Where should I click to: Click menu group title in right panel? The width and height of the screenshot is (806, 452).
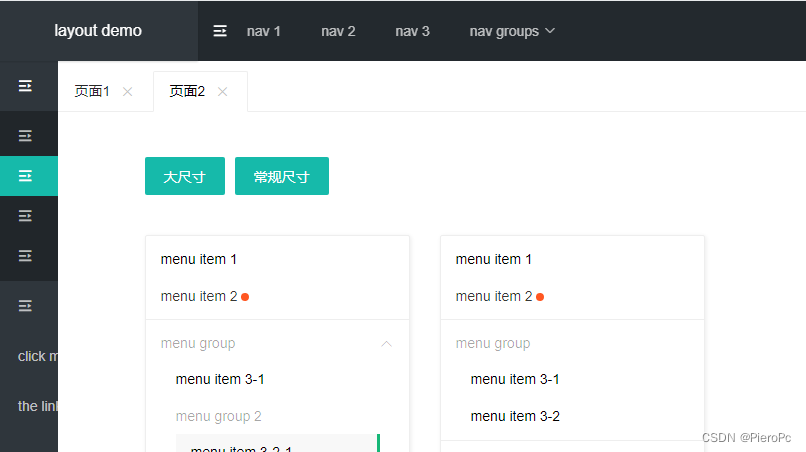point(492,343)
